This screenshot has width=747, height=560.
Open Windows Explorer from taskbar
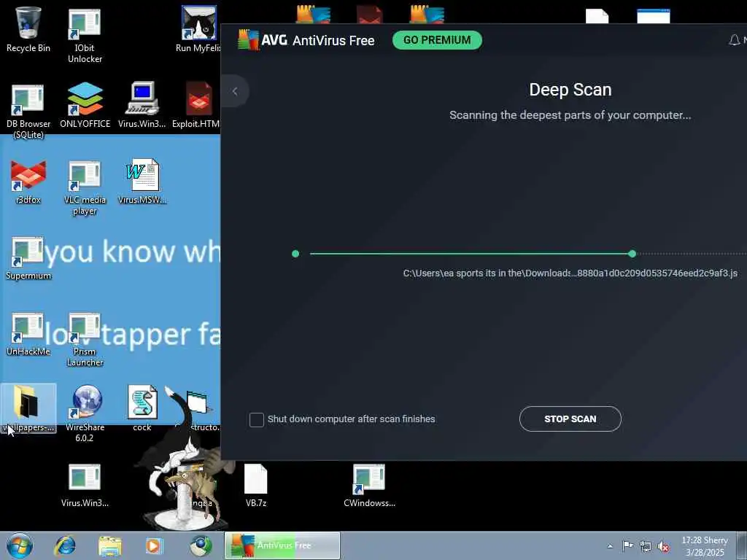pos(110,545)
